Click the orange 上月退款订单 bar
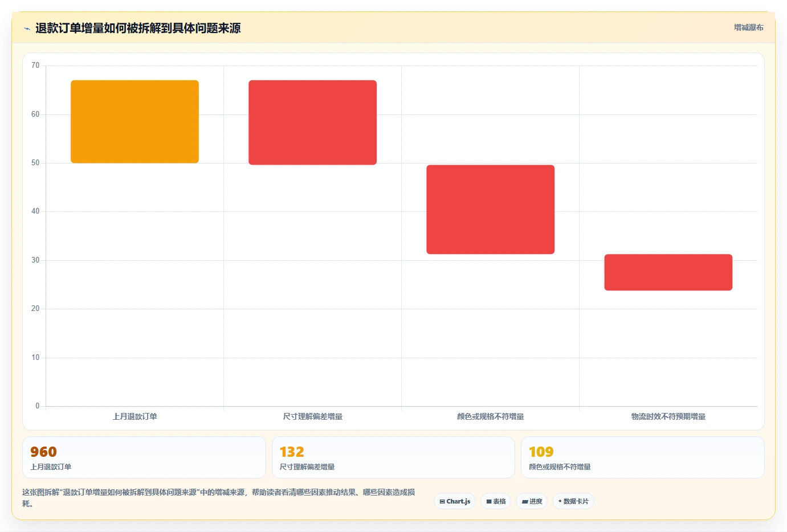787x532 pixels. pos(134,121)
